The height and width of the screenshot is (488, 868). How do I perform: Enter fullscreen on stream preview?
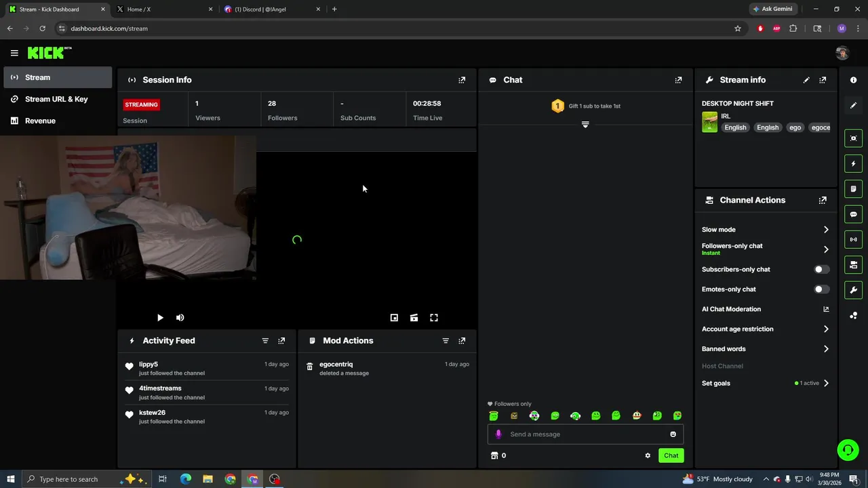tap(434, 318)
